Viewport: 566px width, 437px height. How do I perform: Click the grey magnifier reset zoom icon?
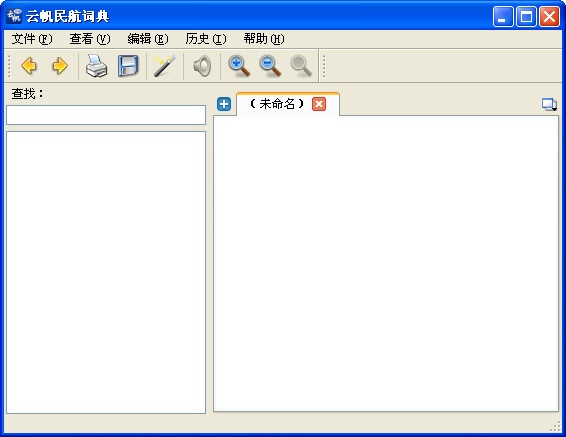coord(301,66)
